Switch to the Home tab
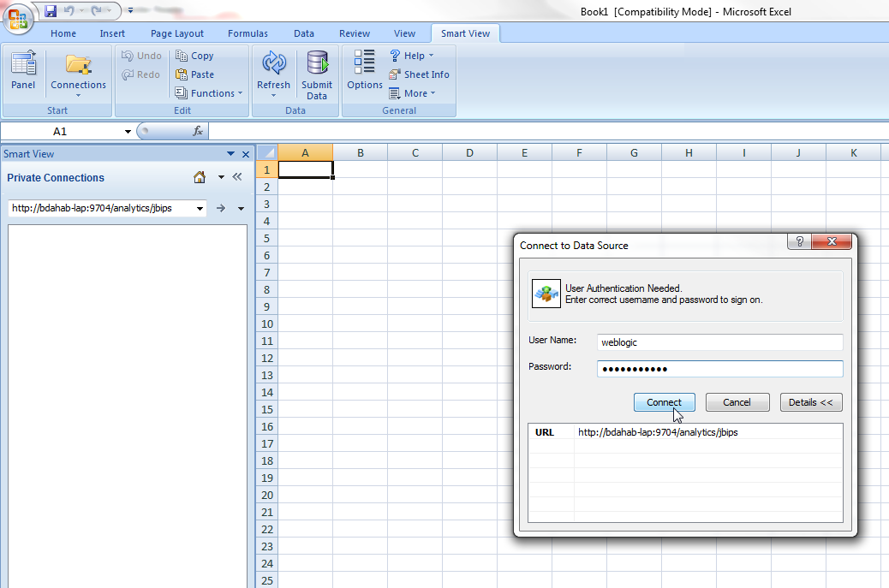 [63, 33]
